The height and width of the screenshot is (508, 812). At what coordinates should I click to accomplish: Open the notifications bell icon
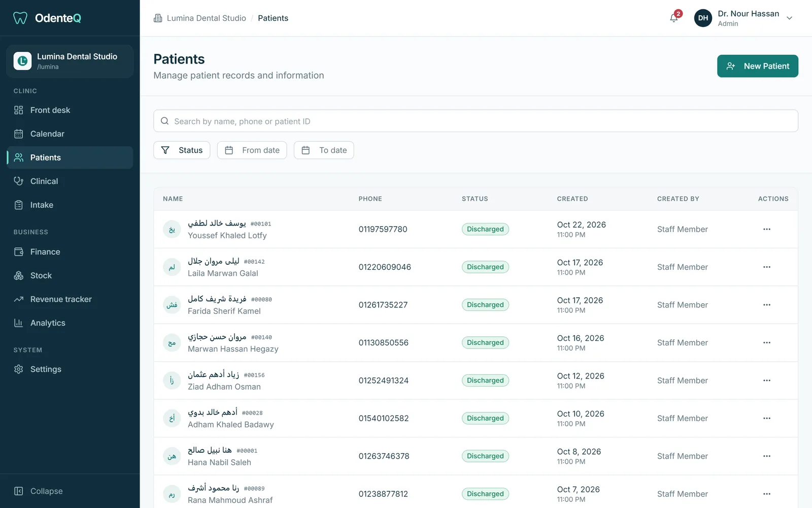674,18
